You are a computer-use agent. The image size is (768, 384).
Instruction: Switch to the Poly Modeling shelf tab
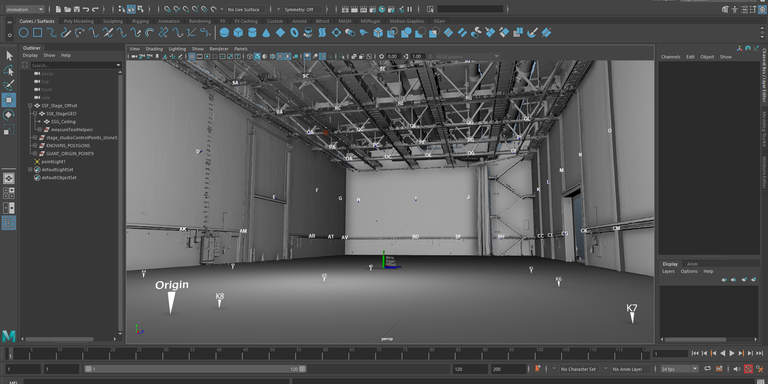pyautogui.click(x=78, y=21)
